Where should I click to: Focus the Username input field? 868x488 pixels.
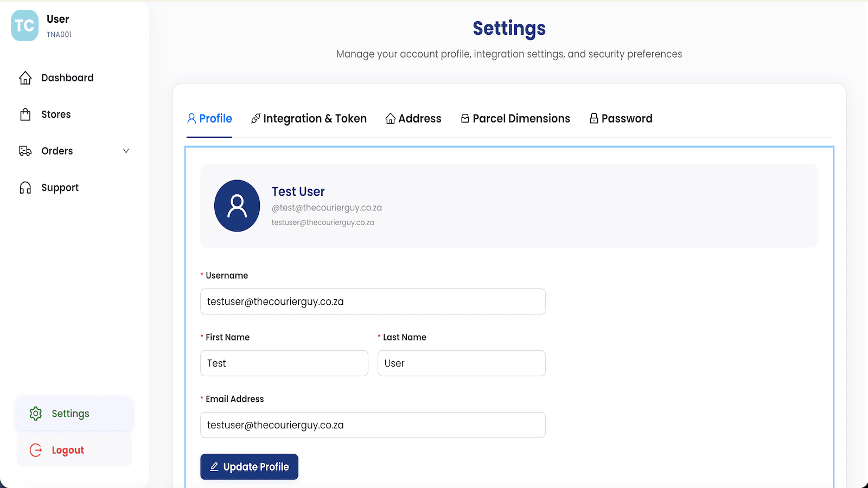[373, 301]
